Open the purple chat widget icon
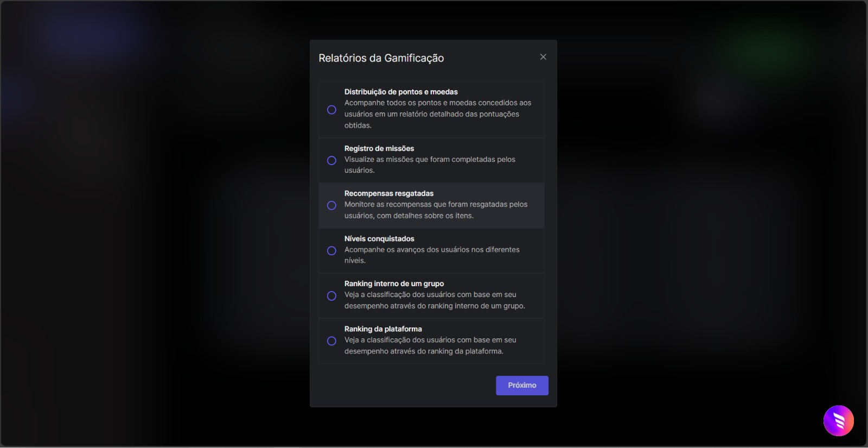 (838, 421)
